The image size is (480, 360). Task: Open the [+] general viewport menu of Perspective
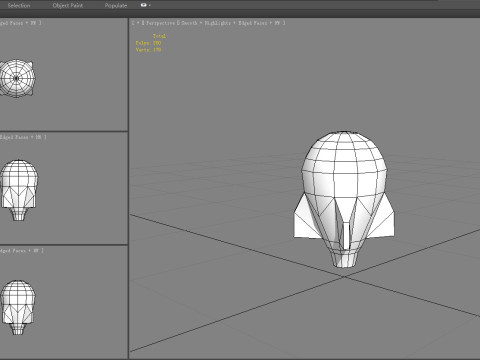tap(137, 23)
